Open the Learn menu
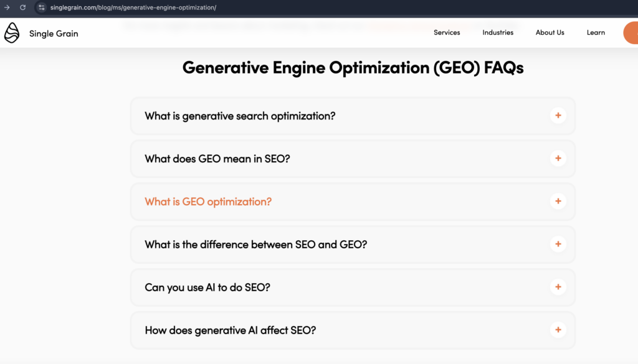The image size is (638, 364). click(x=596, y=32)
